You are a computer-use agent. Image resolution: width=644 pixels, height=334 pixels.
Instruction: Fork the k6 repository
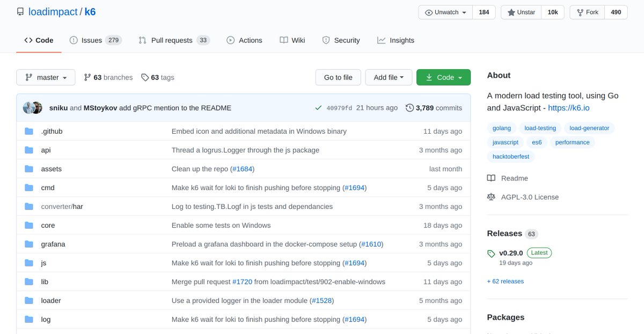pyautogui.click(x=587, y=12)
